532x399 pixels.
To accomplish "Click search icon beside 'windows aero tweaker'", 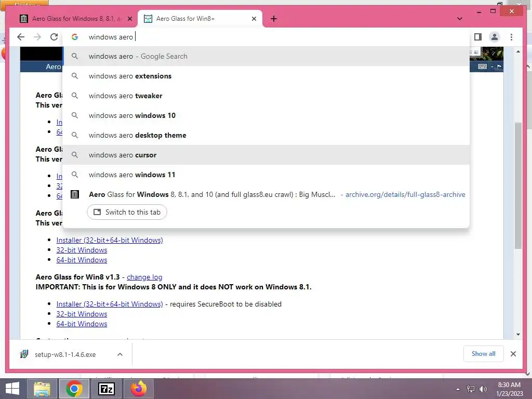I will point(75,96).
